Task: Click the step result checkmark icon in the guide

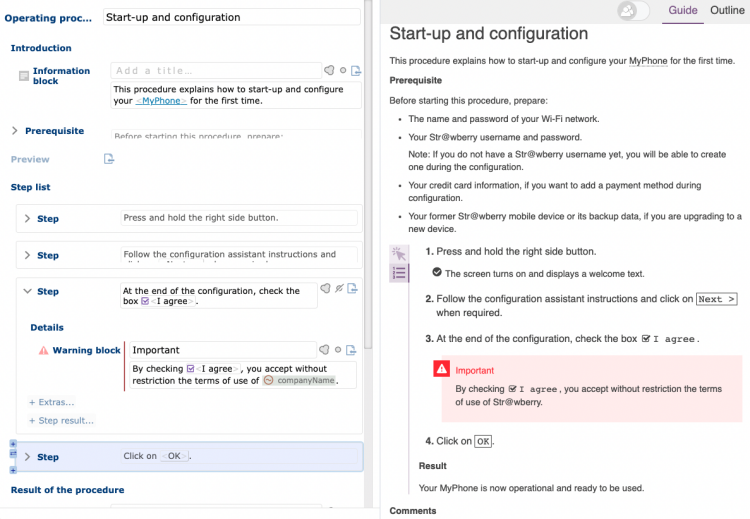Action: tap(437, 272)
